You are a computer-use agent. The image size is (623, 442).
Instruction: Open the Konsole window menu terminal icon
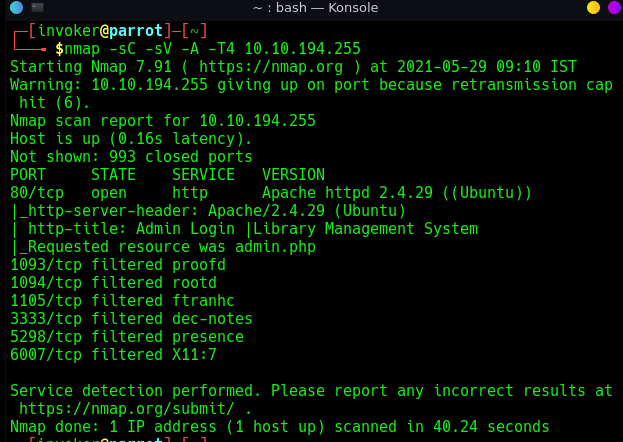37,7
